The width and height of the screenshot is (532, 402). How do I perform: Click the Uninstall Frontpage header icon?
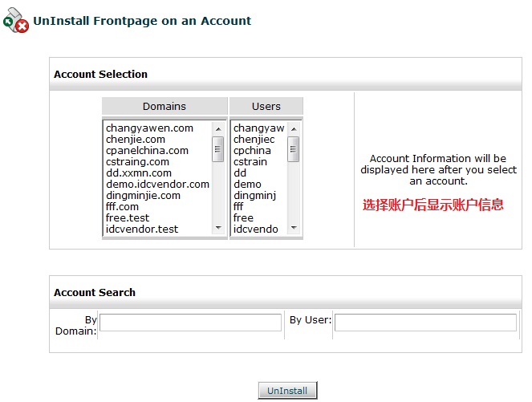point(16,20)
